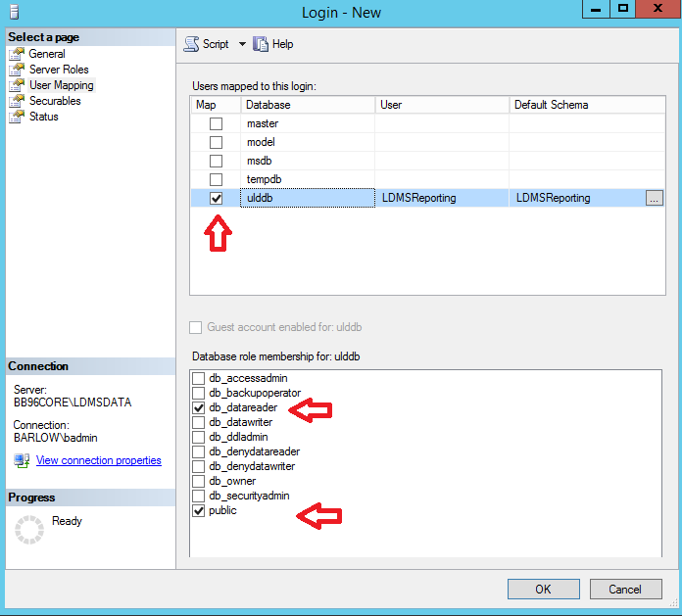Expand the Script dropdown arrow

(x=242, y=44)
